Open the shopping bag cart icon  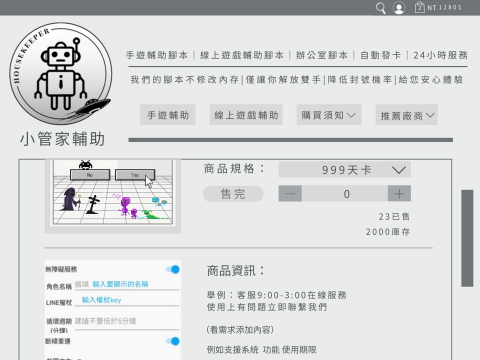(420, 7)
